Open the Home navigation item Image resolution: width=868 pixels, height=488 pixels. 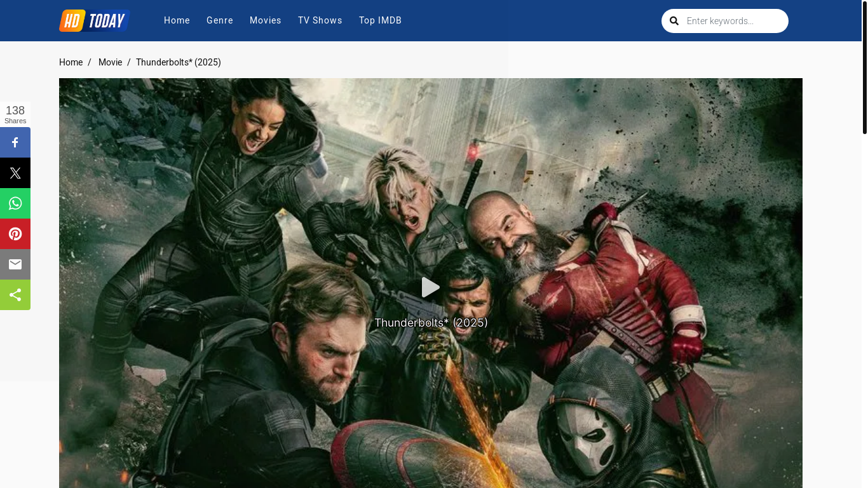(x=177, y=20)
